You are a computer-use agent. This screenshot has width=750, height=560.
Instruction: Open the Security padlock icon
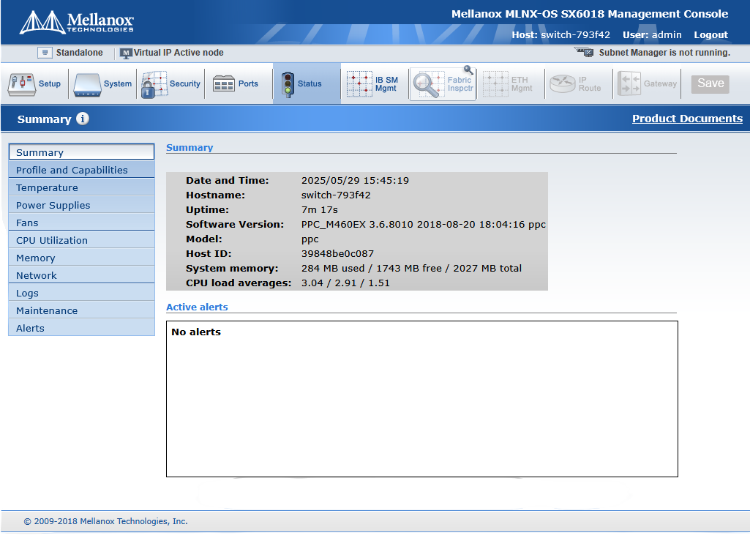point(154,85)
